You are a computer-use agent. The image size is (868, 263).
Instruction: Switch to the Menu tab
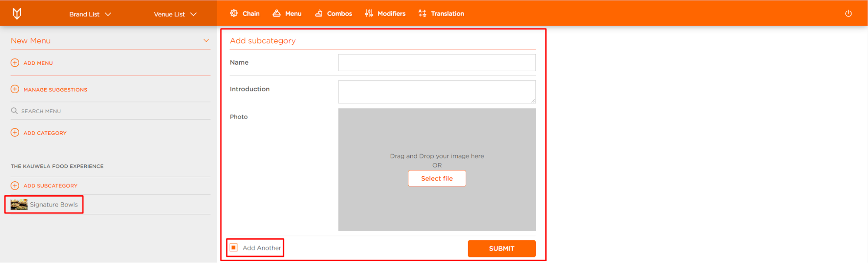coord(287,13)
